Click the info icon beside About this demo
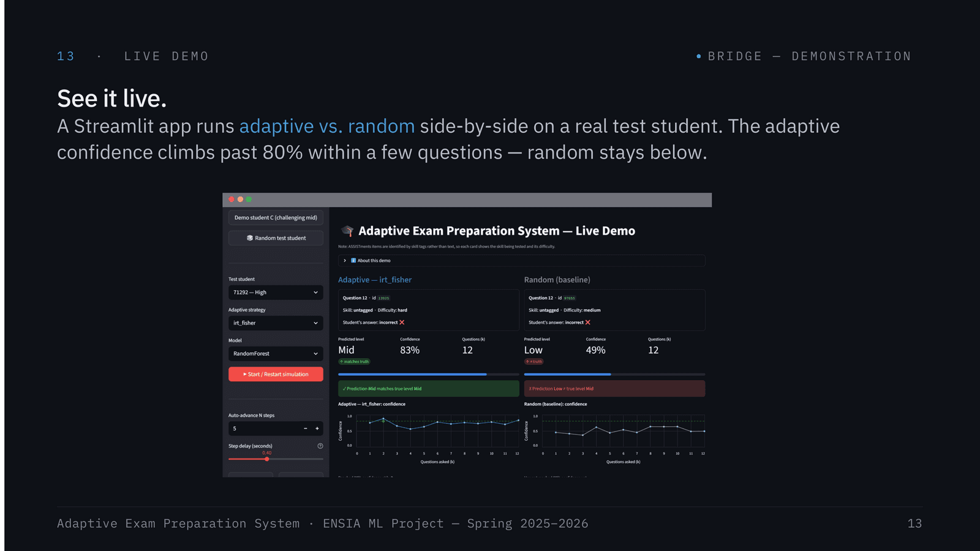 click(x=353, y=261)
